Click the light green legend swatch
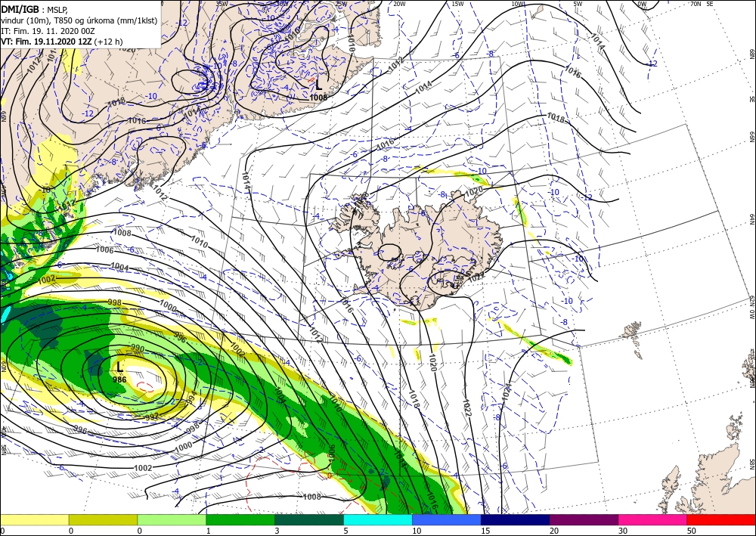Image resolution: width=756 pixels, height=536 pixels. (172, 520)
